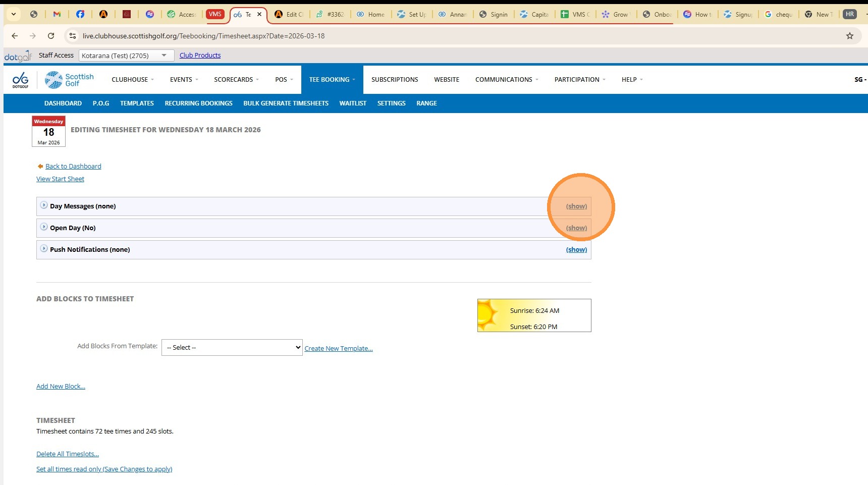
Task: Switch to the #3362 browser tab
Action: tap(330, 14)
